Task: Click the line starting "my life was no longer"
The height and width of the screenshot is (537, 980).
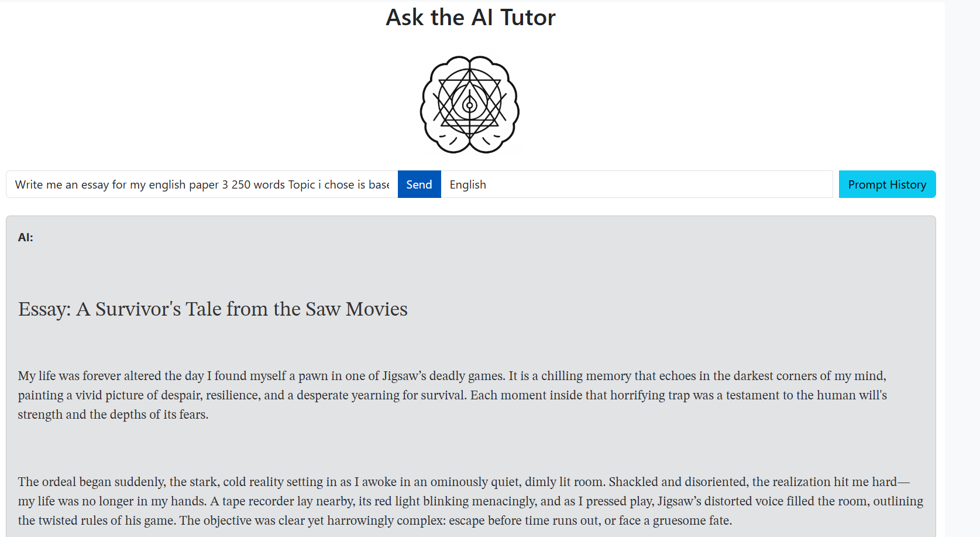Action: tap(470, 501)
